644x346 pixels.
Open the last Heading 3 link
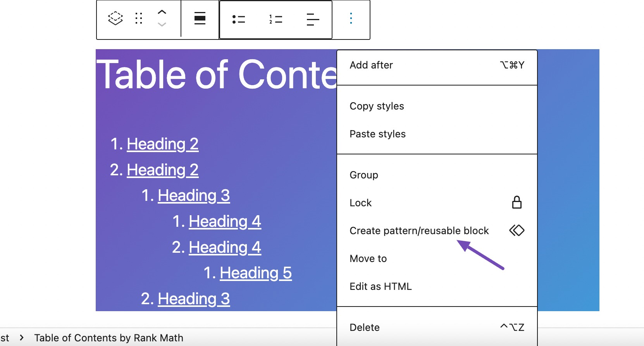(x=194, y=299)
